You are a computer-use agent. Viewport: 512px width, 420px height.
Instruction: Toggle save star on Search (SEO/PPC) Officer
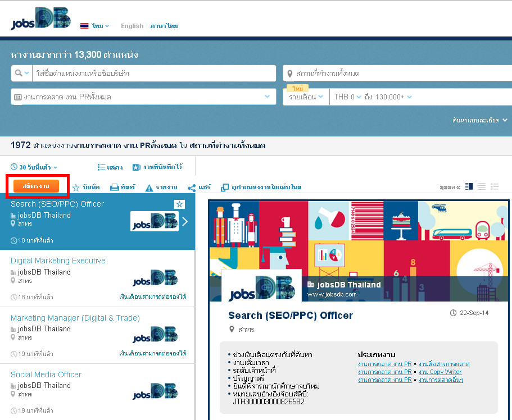pyautogui.click(x=179, y=204)
